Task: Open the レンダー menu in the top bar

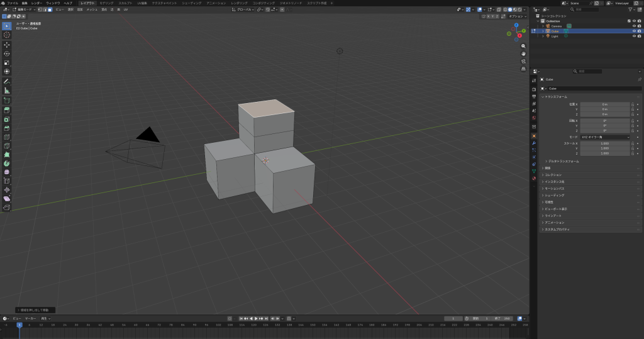Action: (x=37, y=3)
